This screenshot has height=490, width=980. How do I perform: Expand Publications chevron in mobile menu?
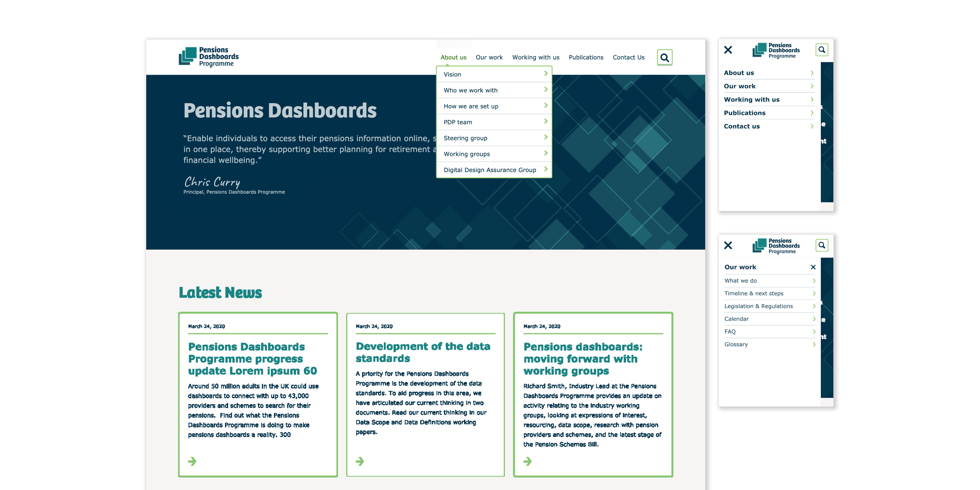tap(812, 113)
